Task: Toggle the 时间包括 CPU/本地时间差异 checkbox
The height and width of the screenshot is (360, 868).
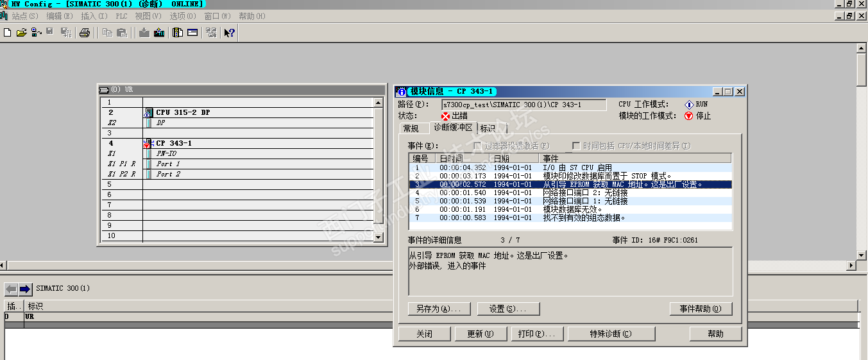Action: click(x=576, y=146)
